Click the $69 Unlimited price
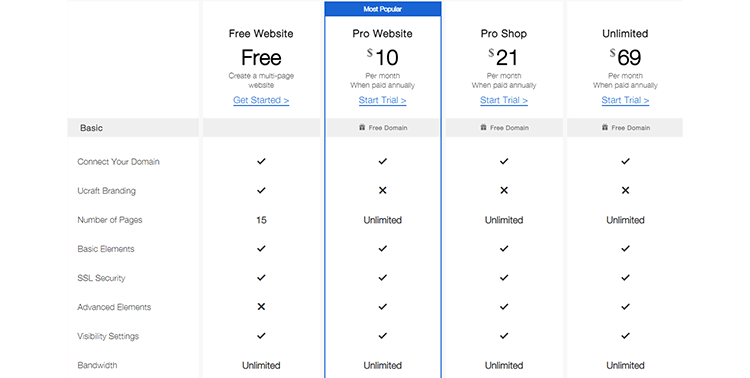Viewport: 750px width, 378px height. pos(625,58)
